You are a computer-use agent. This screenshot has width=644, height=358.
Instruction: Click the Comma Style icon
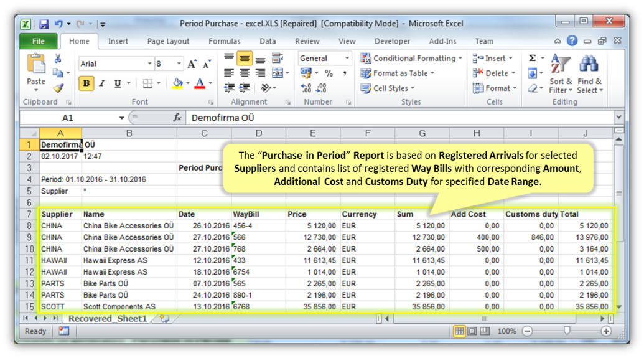point(345,73)
